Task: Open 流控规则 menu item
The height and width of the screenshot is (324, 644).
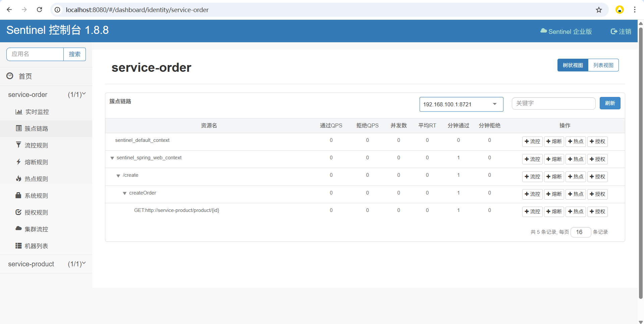Action: pos(46,145)
